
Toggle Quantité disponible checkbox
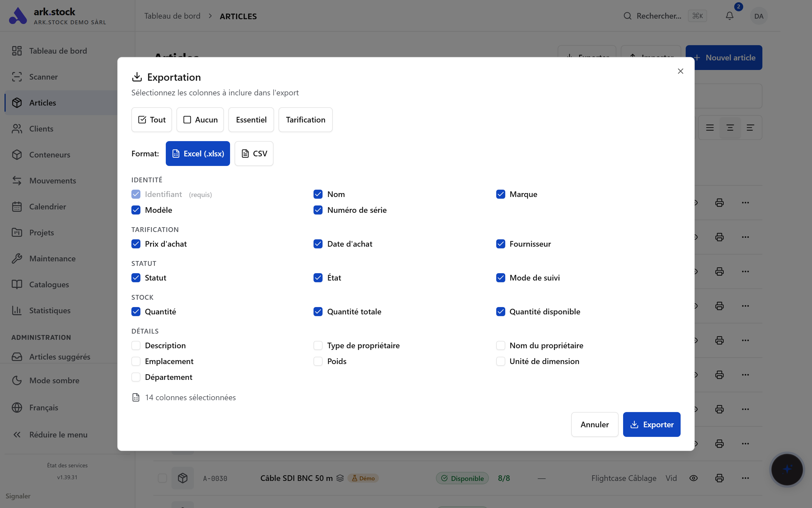pyautogui.click(x=500, y=312)
